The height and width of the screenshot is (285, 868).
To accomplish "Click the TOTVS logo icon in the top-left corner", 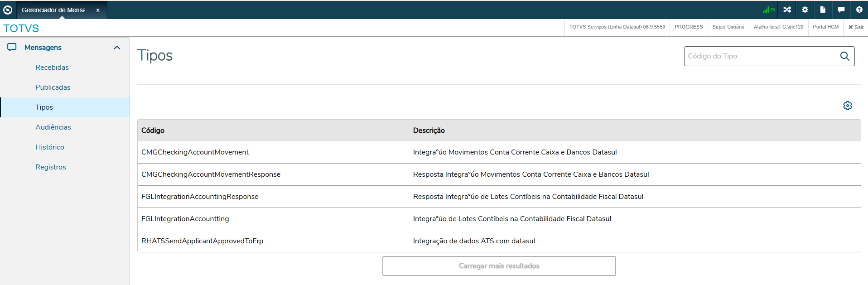I will 8,10.
